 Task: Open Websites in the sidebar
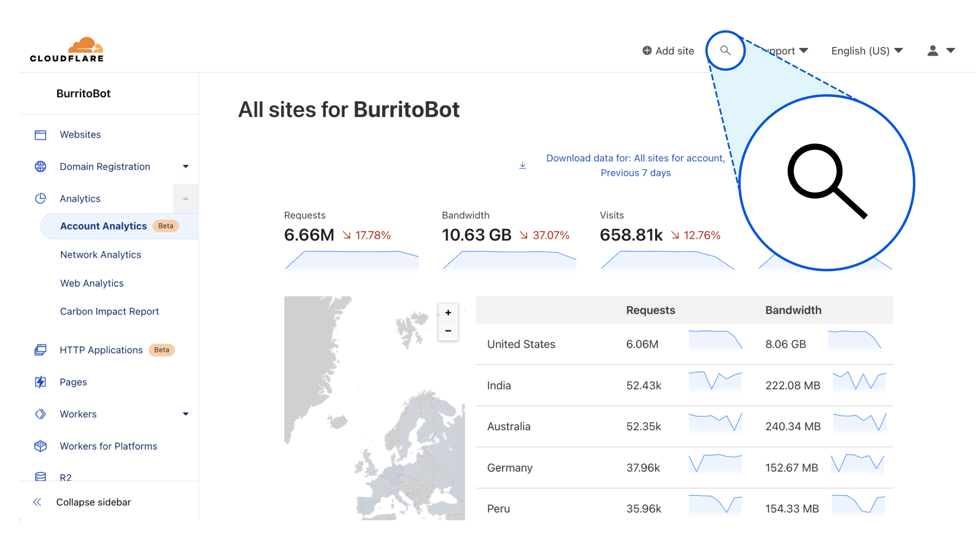point(81,134)
